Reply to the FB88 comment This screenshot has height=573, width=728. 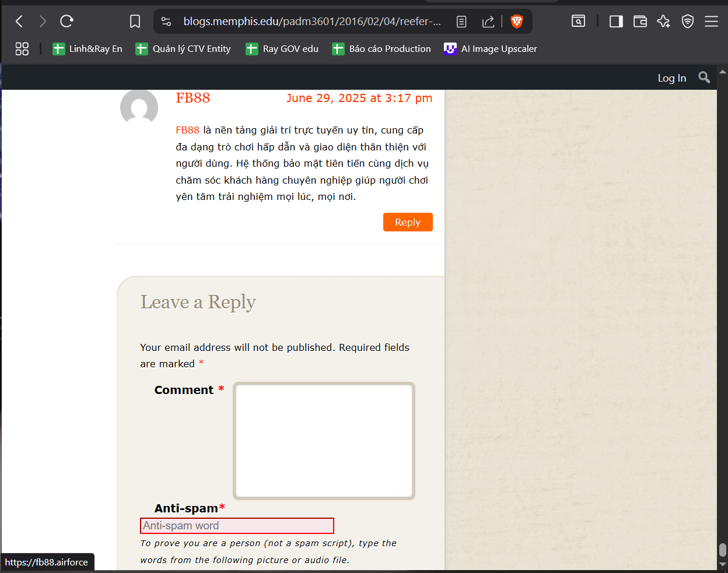pos(408,222)
